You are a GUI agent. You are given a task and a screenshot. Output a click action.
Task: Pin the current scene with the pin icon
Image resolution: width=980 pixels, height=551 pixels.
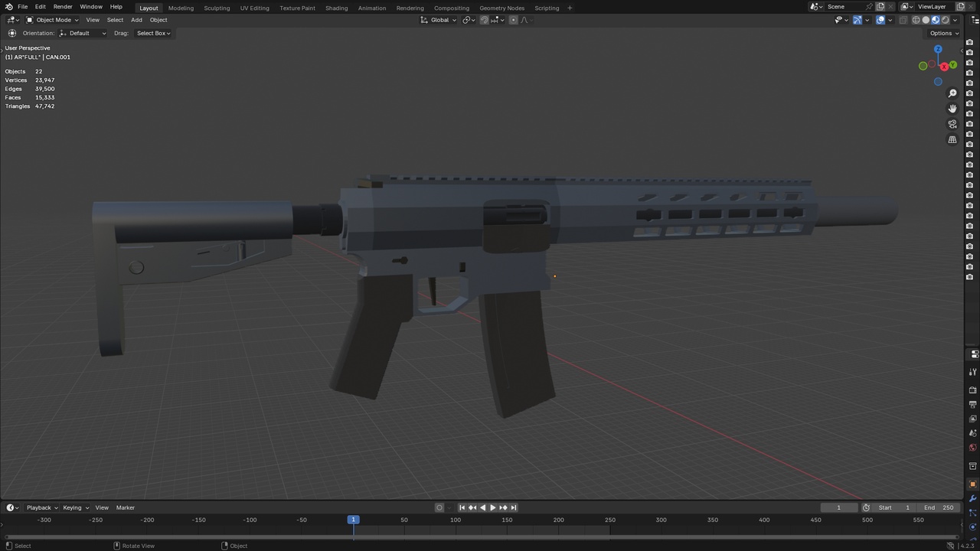[869, 7]
